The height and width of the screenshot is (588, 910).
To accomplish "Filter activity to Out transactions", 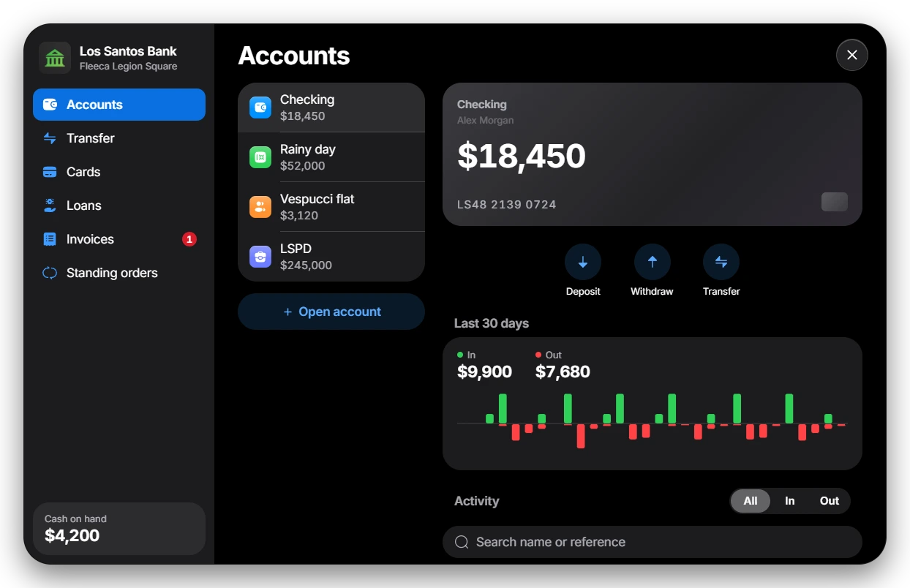I will [x=830, y=501].
